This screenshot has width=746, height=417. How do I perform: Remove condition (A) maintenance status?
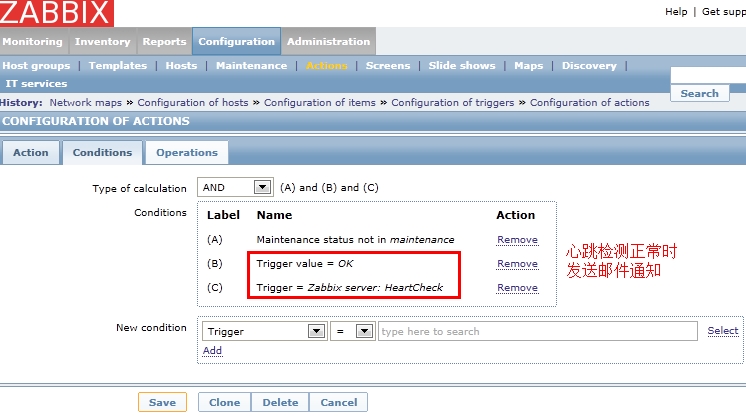pyautogui.click(x=517, y=240)
